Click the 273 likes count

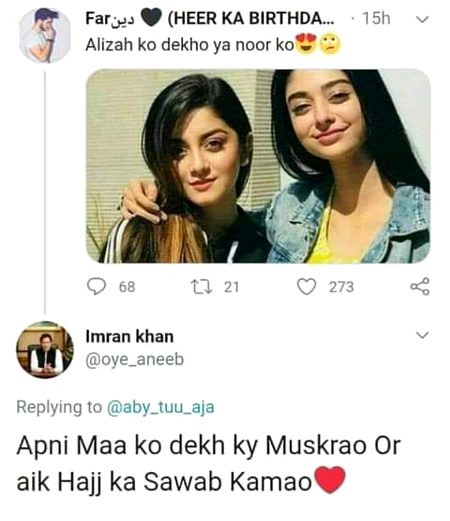tap(341, 287)
